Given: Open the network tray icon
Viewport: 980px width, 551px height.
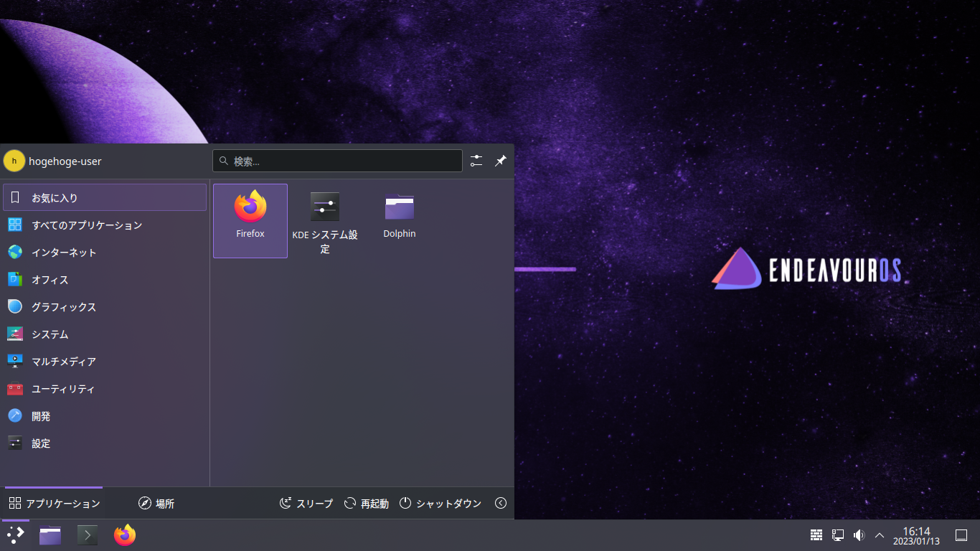Looking at the screenshot, I should pos(837,535).
